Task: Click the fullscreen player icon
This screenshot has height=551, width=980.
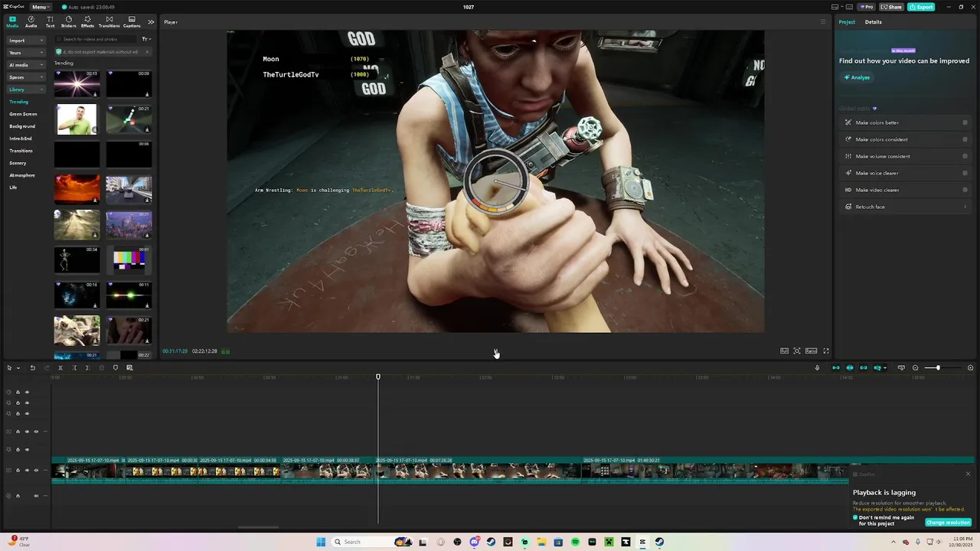Action: click(826, 350)
